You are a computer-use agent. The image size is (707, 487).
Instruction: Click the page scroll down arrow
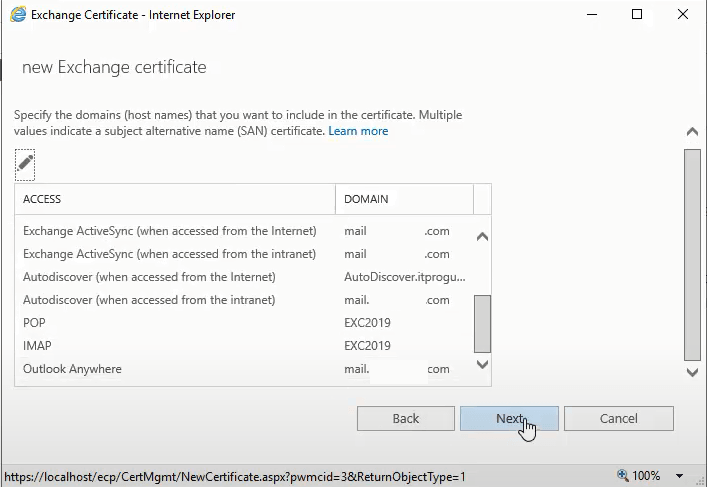692,372
